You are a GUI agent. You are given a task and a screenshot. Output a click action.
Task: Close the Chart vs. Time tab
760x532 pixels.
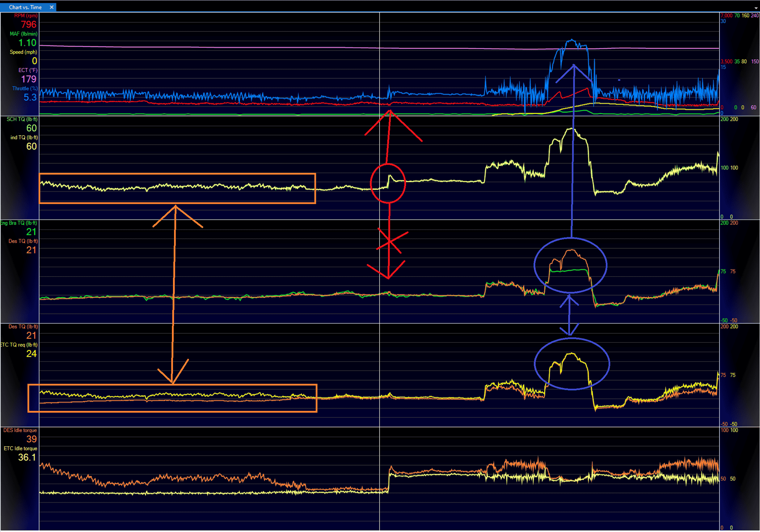coord(52,7)
